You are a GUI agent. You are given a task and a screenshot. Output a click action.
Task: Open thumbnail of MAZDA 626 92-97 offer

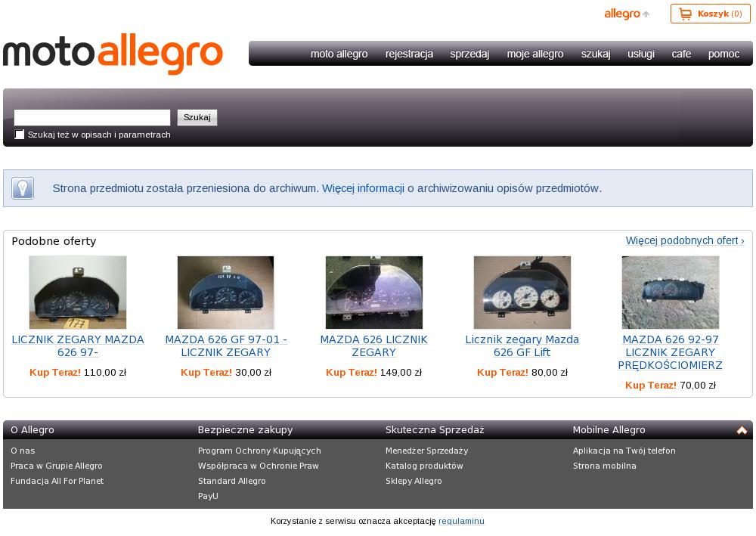(x=670, y=293)
